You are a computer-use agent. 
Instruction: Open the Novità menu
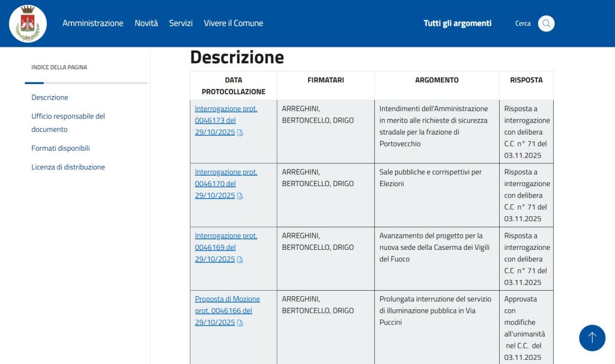point(147,23)
